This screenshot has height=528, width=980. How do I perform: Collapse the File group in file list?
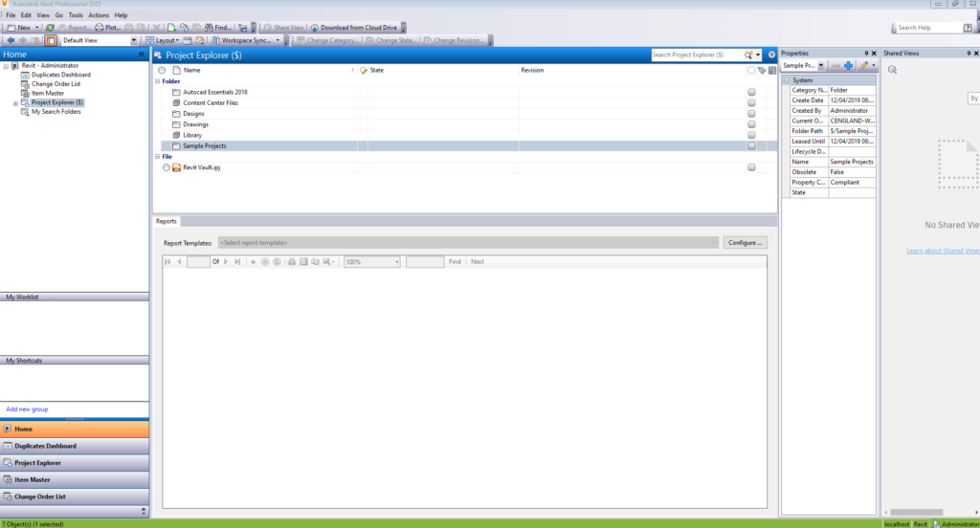click(x=158, y=157)
